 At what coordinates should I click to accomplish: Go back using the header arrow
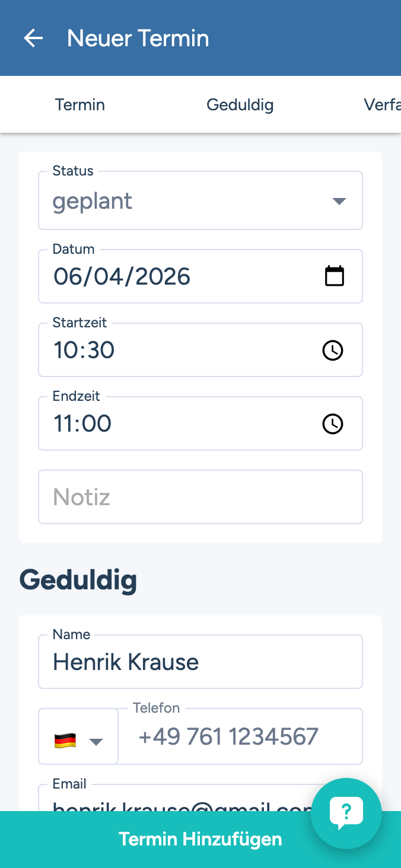tap(33, 39)
